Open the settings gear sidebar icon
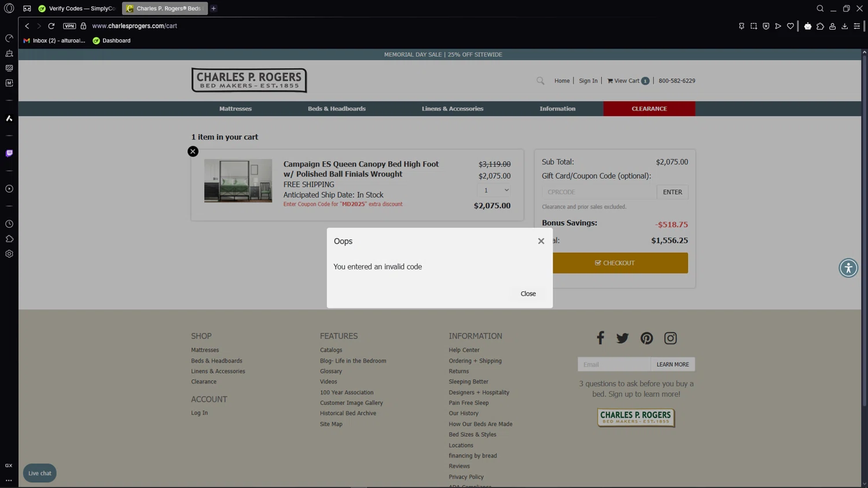868x488 pixels. [9, 254]
